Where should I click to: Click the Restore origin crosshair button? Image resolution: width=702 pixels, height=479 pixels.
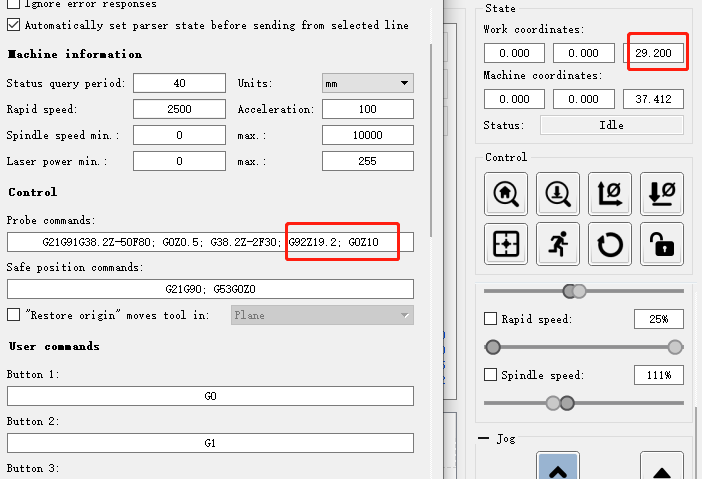[505, 244]
